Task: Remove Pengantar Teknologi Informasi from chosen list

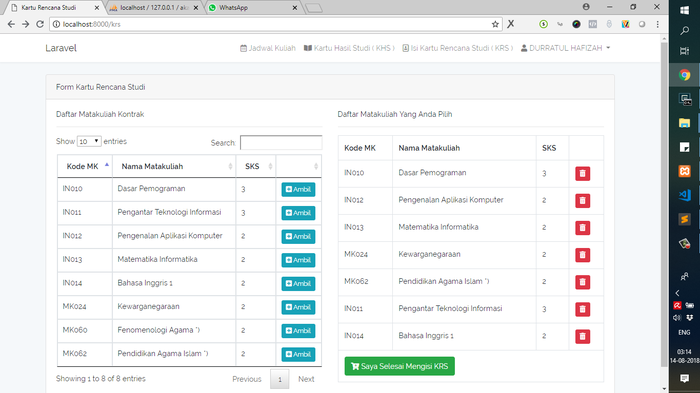Action: click(x=583, y=309)
